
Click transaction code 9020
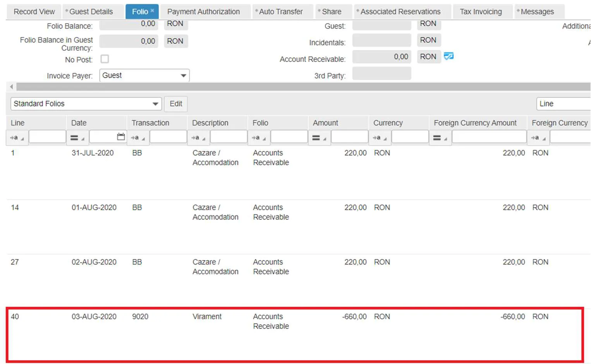pos(140,317)
